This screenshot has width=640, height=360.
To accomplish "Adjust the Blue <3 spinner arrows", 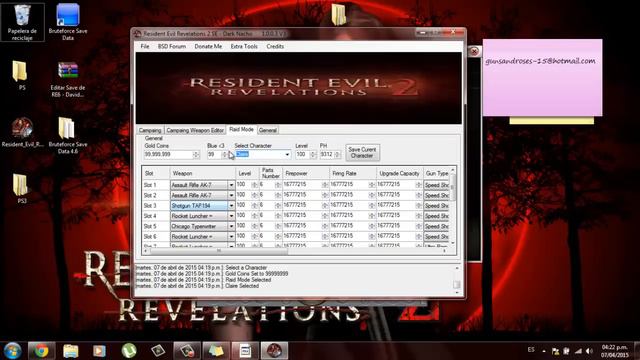I will coord(224,155).
